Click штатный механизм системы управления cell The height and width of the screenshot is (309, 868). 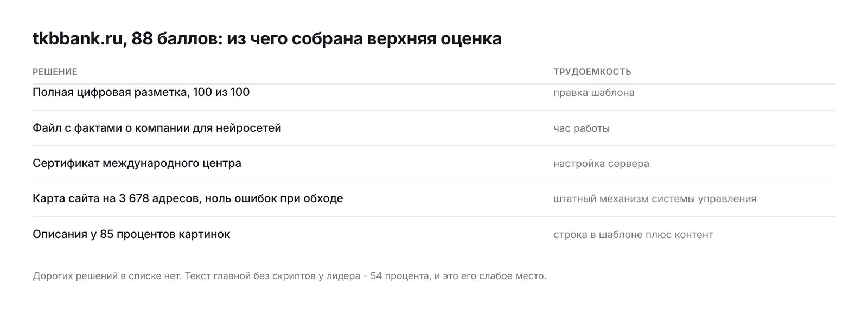[x=655, y=199]
